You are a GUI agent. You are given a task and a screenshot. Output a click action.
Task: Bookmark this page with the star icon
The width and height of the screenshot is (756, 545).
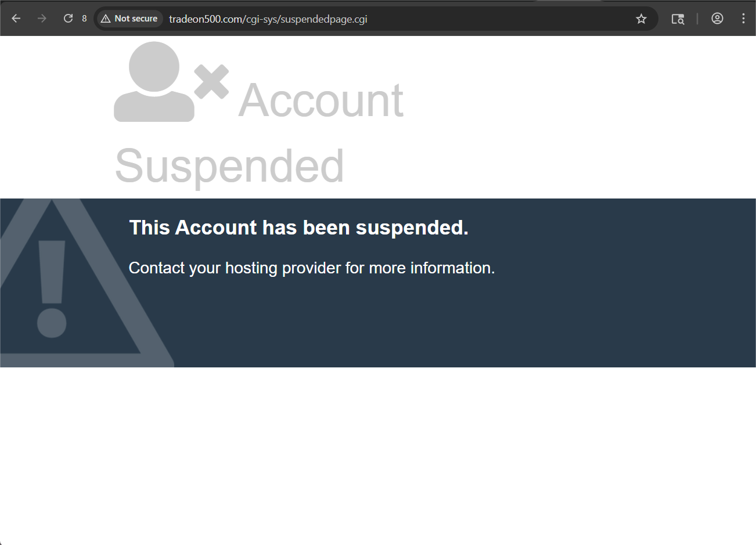click(641, 19)
